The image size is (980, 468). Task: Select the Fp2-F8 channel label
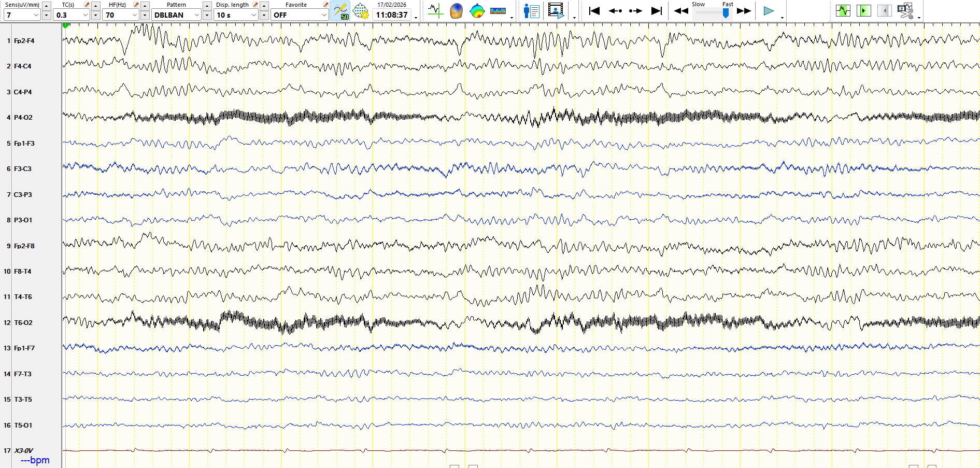coord(24,246)
